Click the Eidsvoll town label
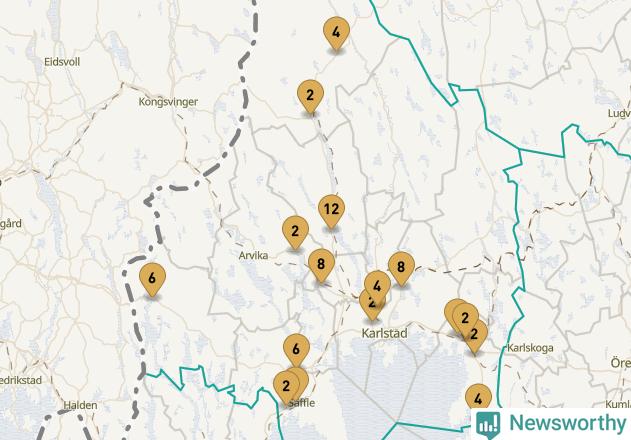The image size is (631, 440). pos(62,62)
